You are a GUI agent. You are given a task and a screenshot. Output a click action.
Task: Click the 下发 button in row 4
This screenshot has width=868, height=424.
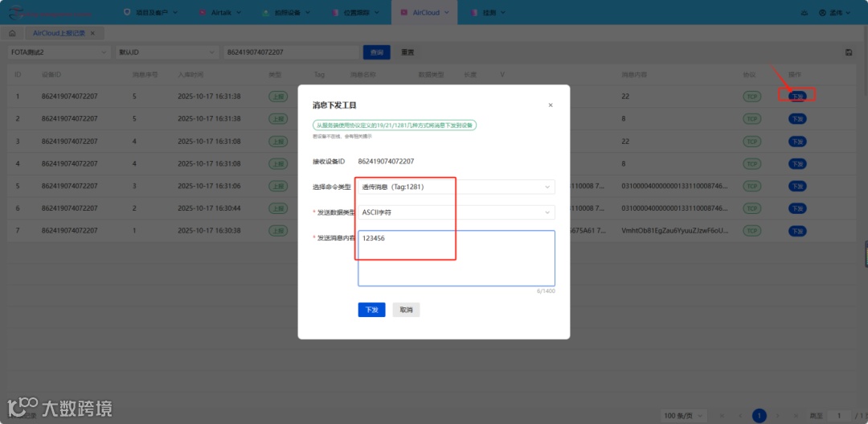click(797, 163)
